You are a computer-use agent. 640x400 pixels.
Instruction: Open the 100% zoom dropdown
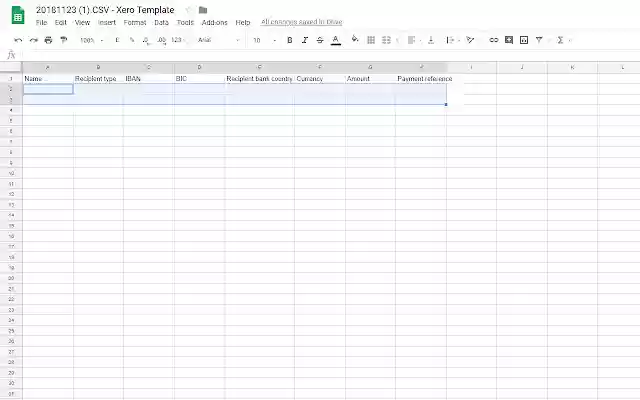coord(91,40)
